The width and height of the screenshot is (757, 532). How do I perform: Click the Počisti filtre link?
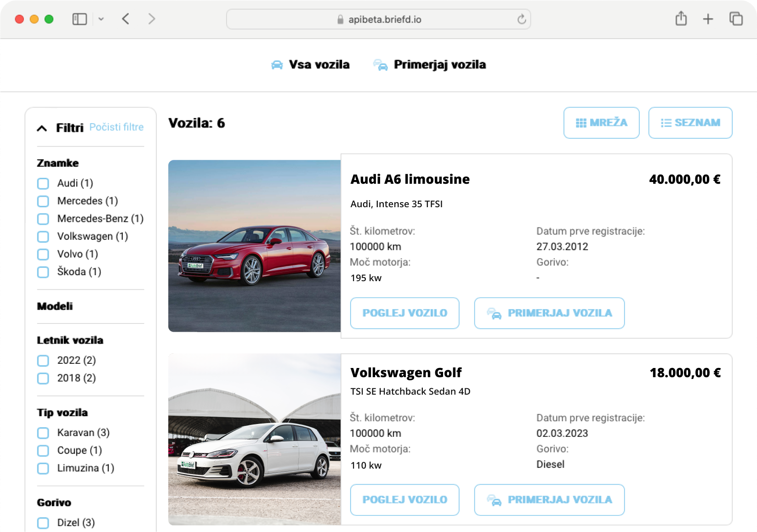116,127
